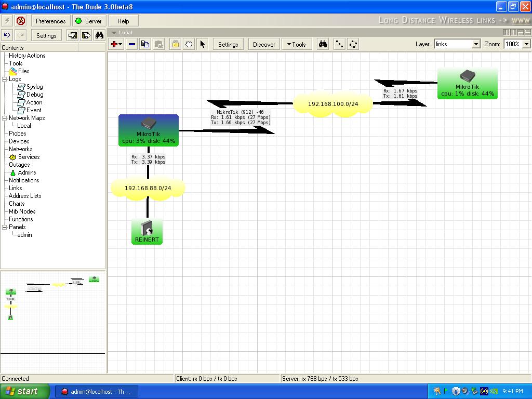Click the red plus add item button
Screen dimensions: 532x399
pyautogui.click(x=116, y=44)
